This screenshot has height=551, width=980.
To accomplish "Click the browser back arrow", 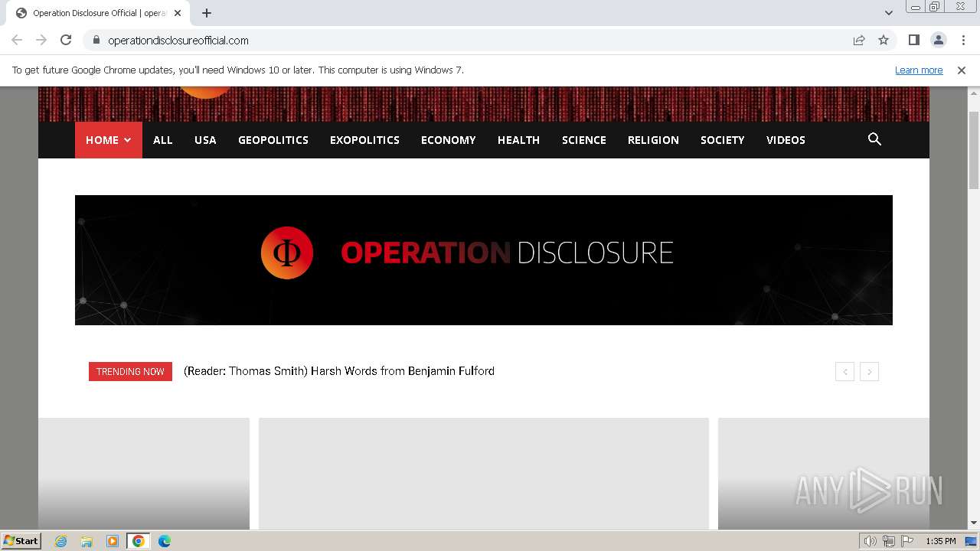I will 17,40.
